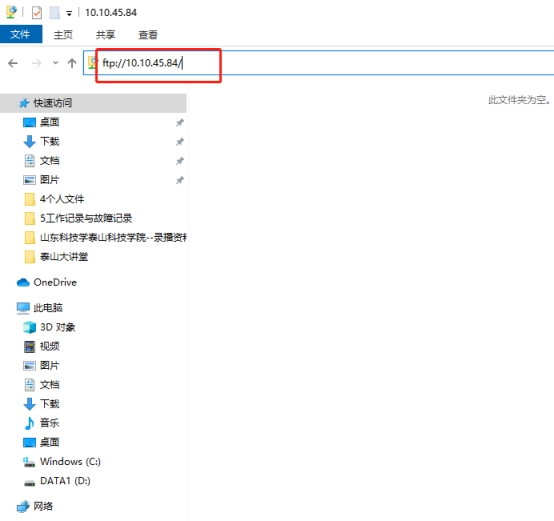This screenshot has height=521, width=554.
Task: Go up one folder level
Action: tap(72, 63)
